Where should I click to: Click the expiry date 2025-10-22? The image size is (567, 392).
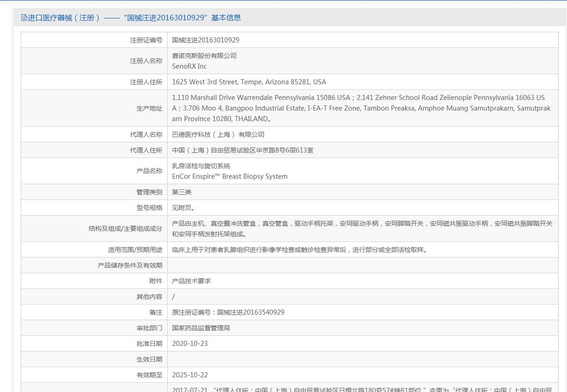click(x=190, y=375)
